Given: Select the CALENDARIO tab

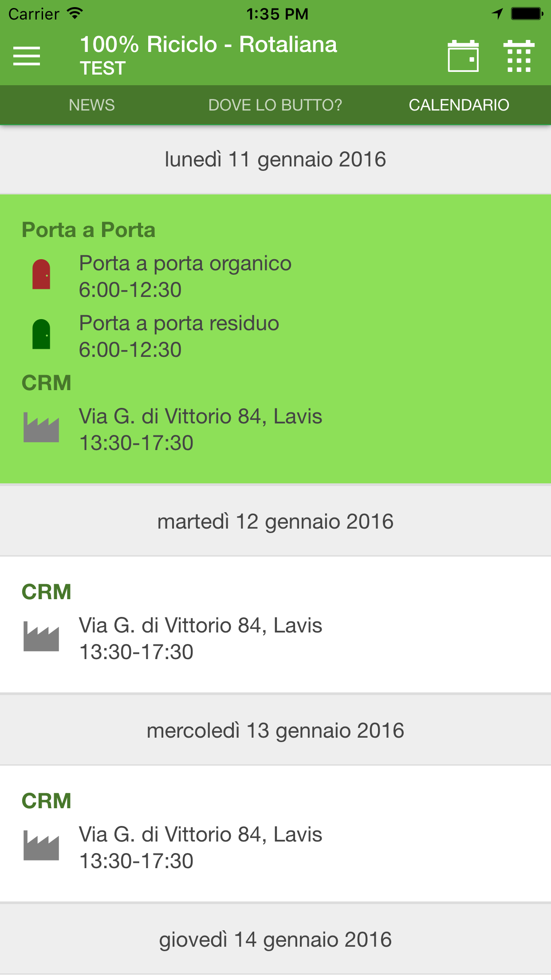Looking at the screenshot, I should click(x=459, y=105).
